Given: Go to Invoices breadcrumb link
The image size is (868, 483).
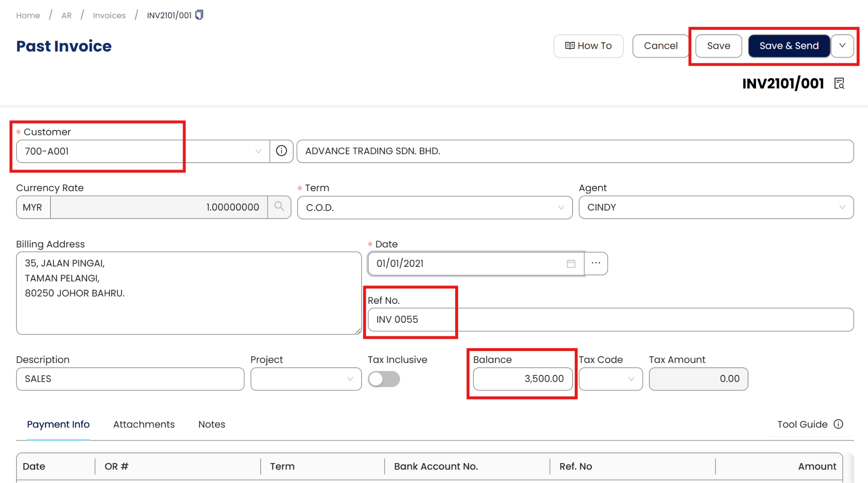Looking at the screenshot, I should (x=109, y=15).
